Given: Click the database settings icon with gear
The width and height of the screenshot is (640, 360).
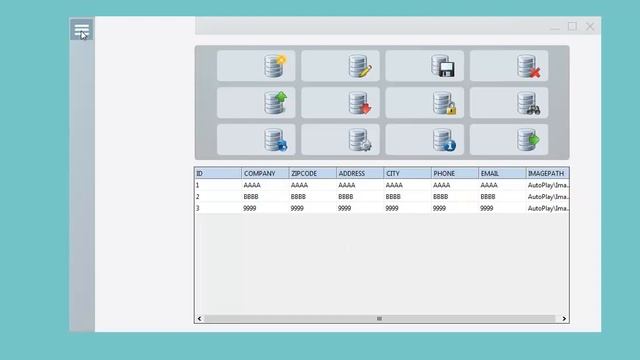Looking at the screenshot, I should [x=360, y=140].
